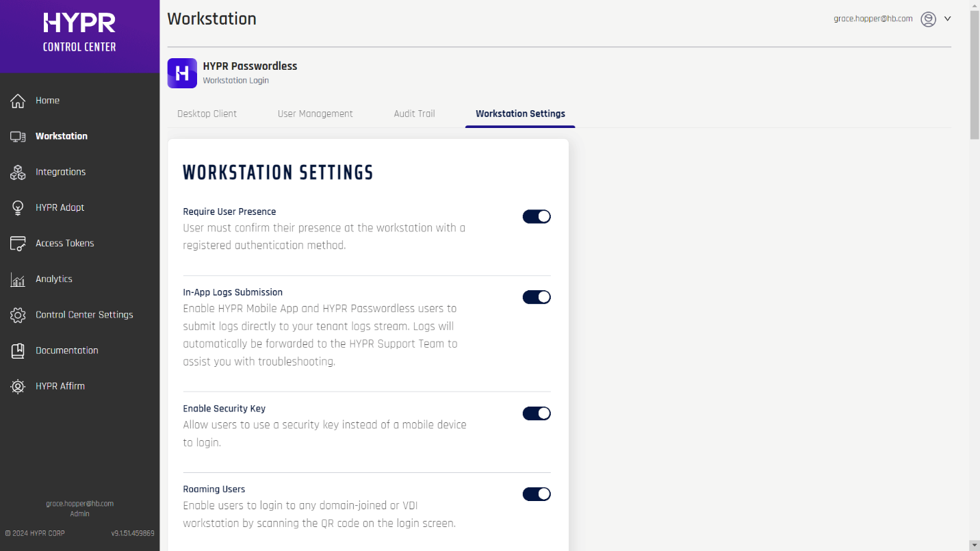Viewport: 980px width, 551px height.
Task: Open the Home section
Action: click(47, 100)
